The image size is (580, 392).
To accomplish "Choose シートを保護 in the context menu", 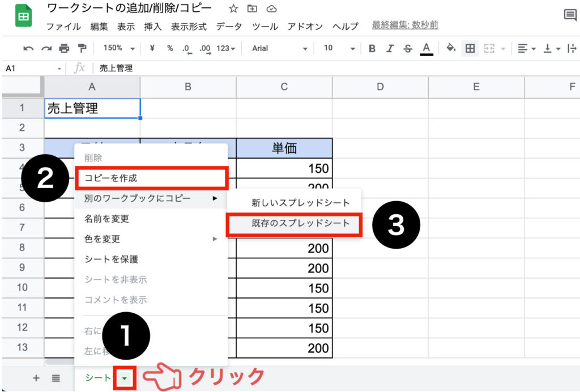I will [151, 259].
